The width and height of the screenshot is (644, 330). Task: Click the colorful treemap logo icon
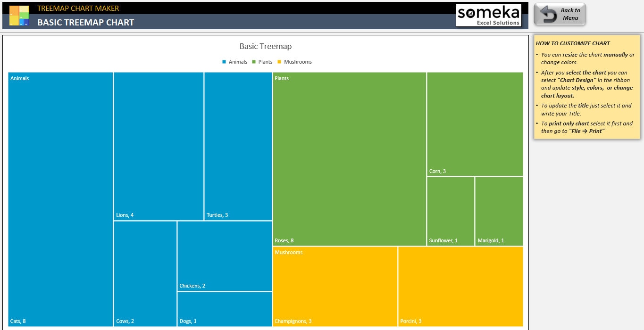click(x=19, y=16)
